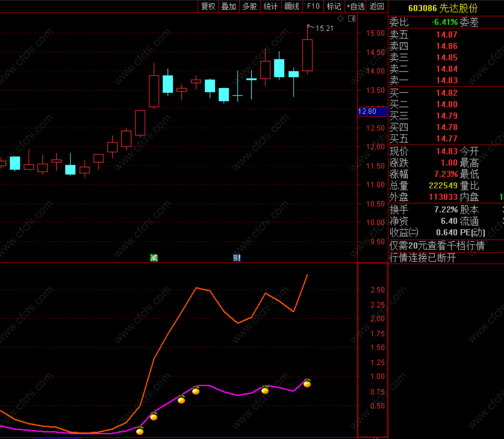This screenshot has height=439, width=504.
Task: Select the 多股 multi-stock view
Action: 249,6
